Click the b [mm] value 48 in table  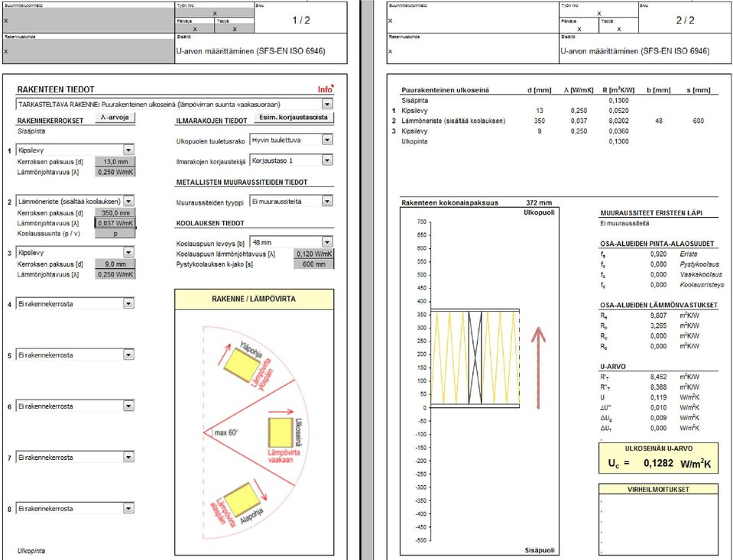point(659,121)
